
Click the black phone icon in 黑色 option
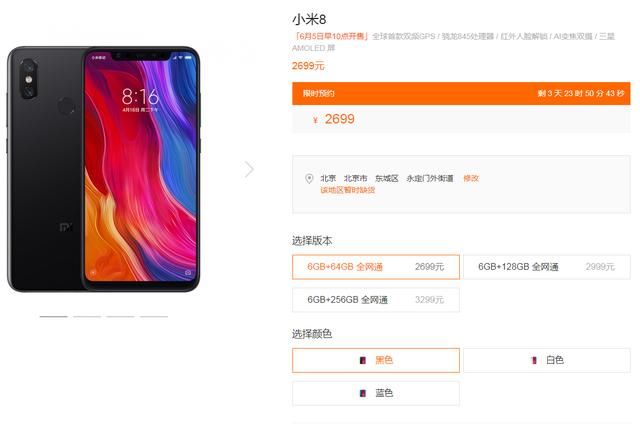click(363, 360)
